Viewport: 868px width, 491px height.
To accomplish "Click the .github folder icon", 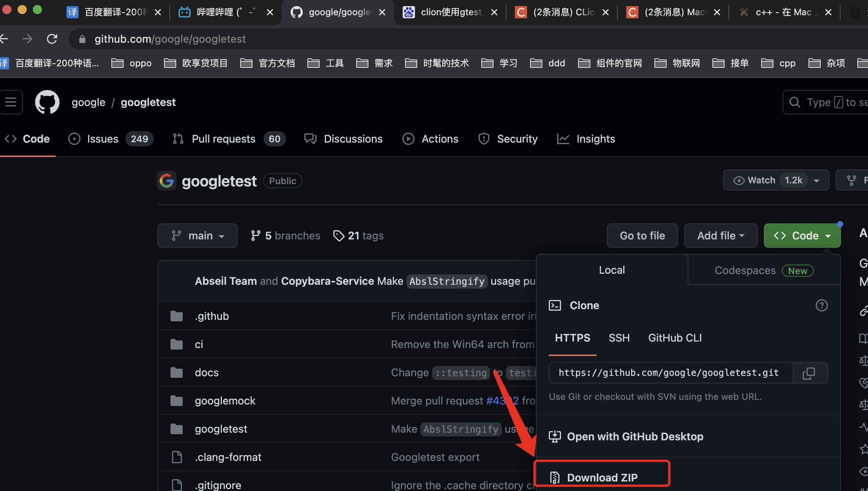I will point(177,316).
